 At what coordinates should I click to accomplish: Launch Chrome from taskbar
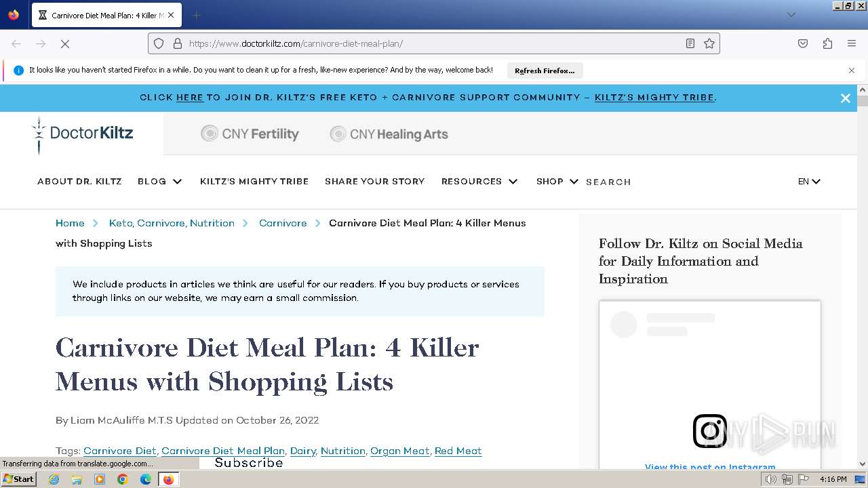click(123, 479)
